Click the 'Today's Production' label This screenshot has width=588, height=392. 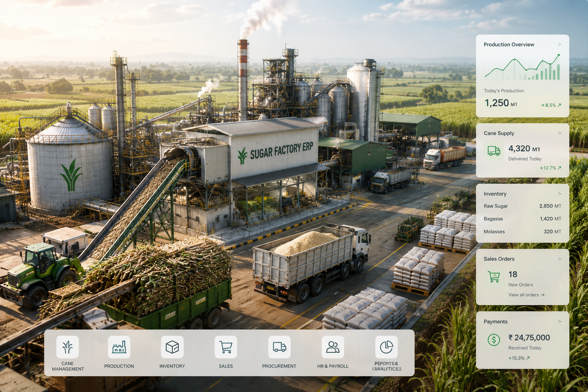click(504, 91)
